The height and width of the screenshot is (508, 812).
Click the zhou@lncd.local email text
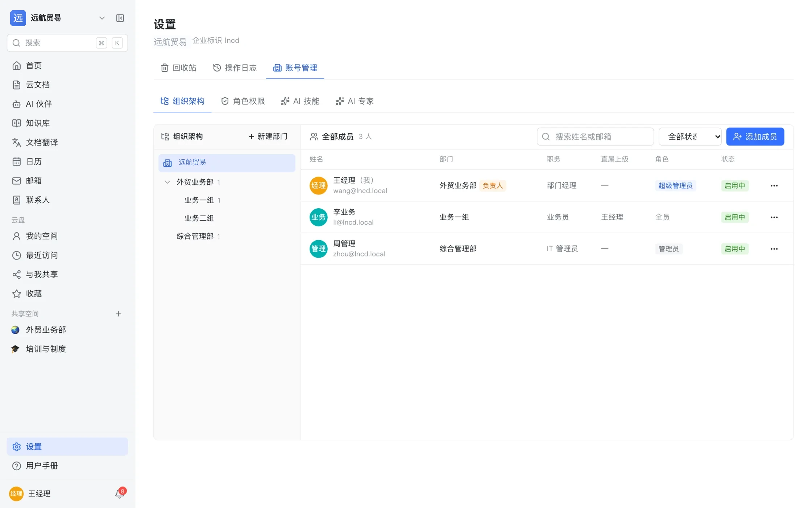[359, 254]
